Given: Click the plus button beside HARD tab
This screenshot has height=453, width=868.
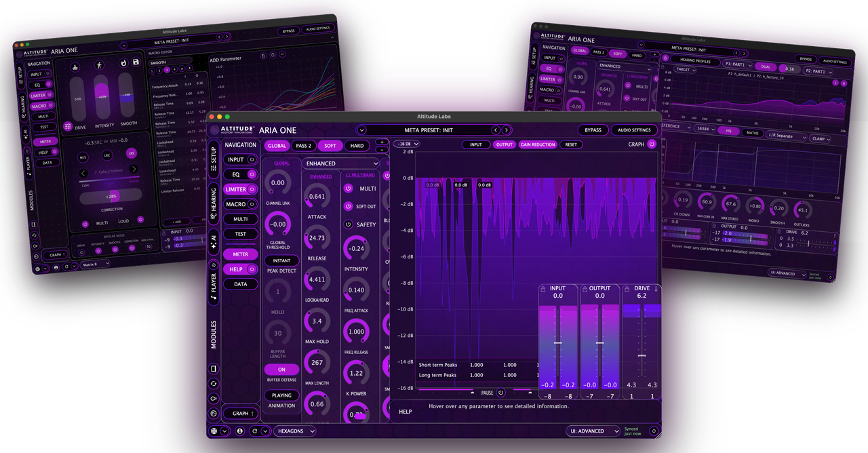Looking at the screenshot, I should (x=382, y=142).
